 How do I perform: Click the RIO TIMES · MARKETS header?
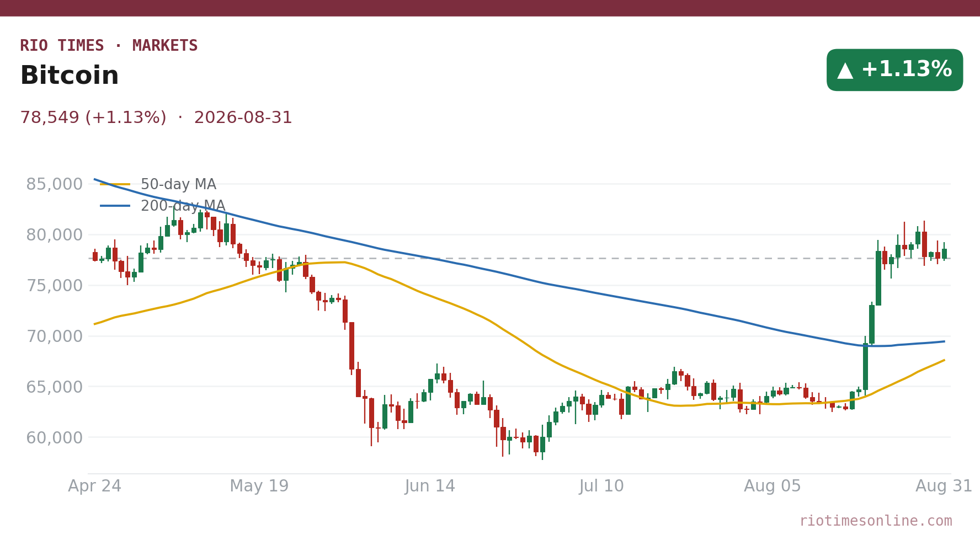coord(109,46)
